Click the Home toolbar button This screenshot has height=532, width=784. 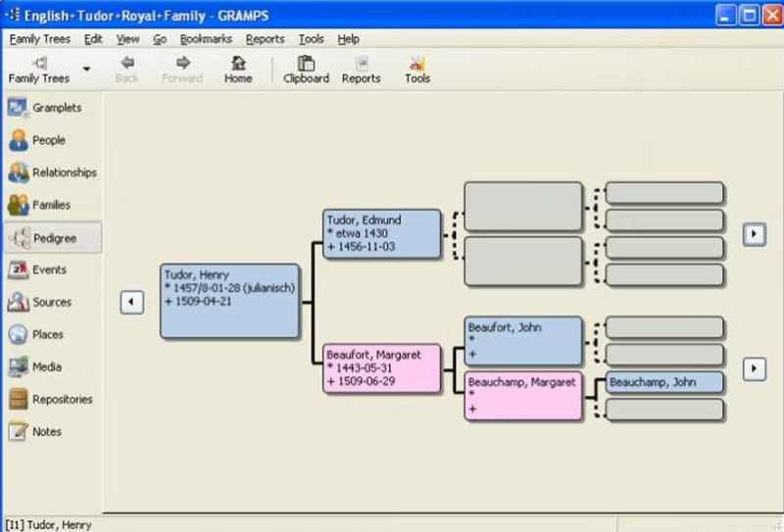point(238,70)
